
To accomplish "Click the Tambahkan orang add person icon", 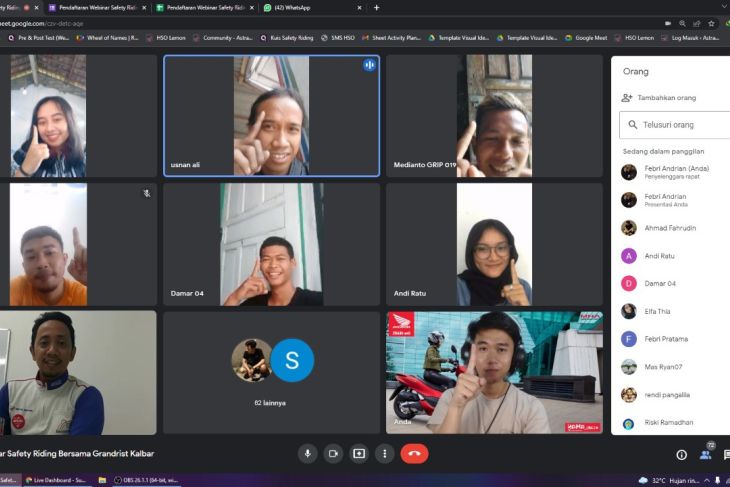I will coord(627,98).
